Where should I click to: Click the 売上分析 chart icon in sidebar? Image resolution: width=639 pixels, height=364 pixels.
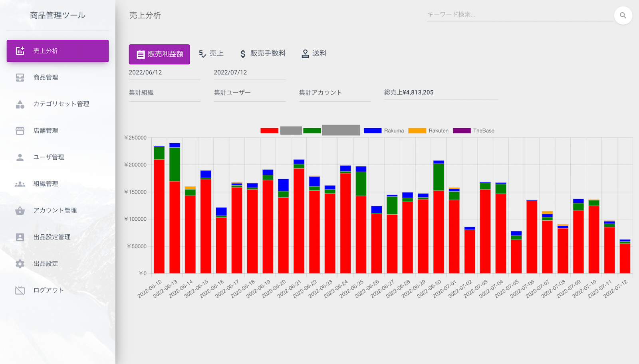tap(20, 51)
